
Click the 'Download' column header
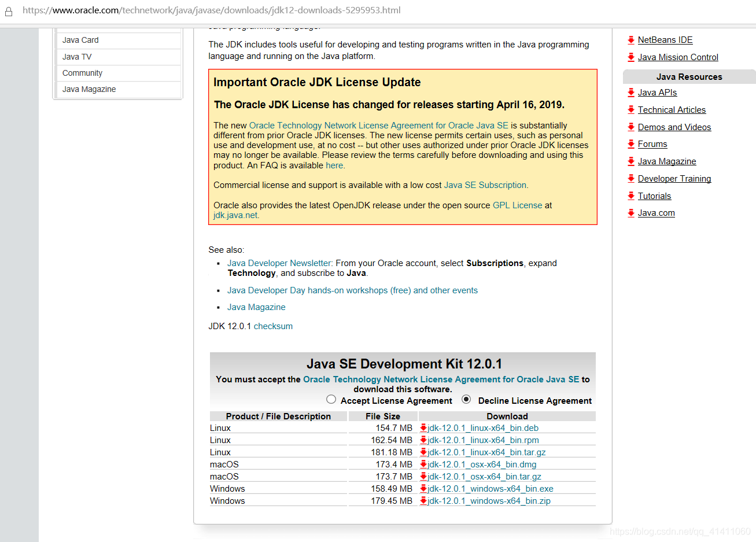507,416
